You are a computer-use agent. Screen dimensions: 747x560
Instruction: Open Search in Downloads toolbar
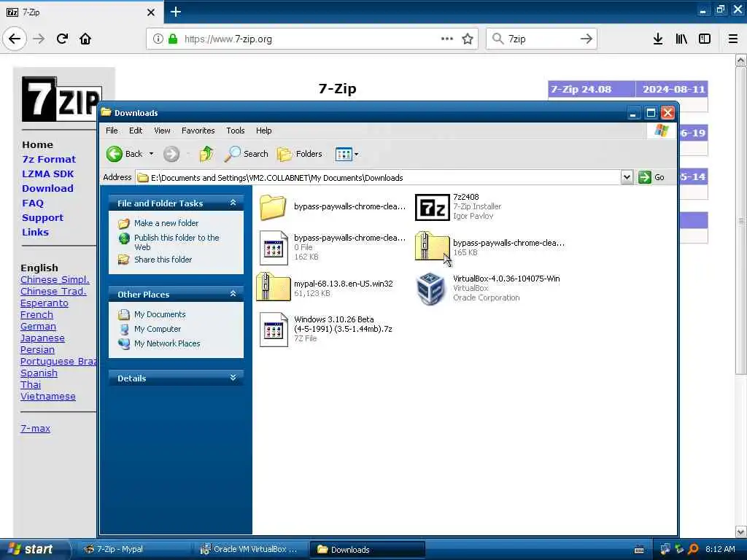[x=247, y=154]
